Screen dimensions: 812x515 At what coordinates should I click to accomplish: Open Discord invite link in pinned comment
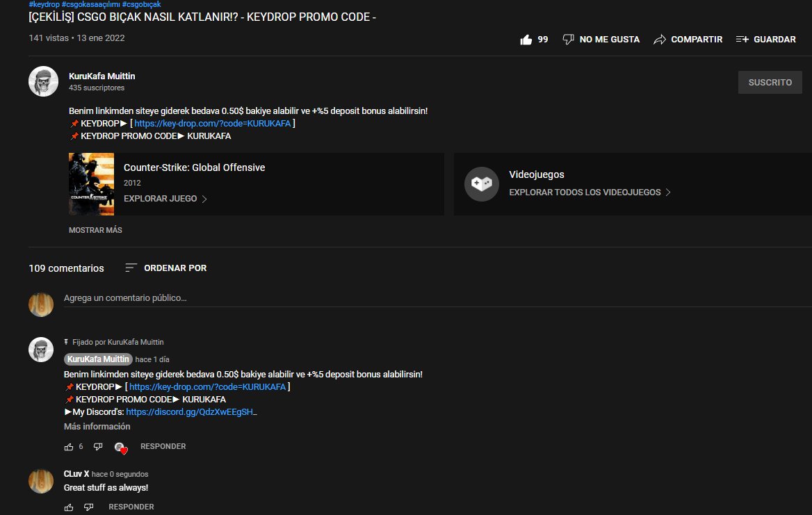point(191,412)
